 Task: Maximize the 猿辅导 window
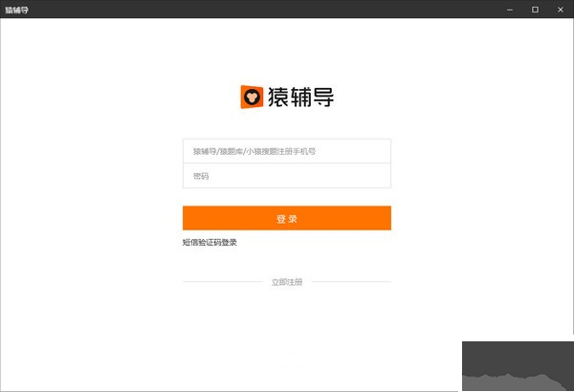[535, 10]
